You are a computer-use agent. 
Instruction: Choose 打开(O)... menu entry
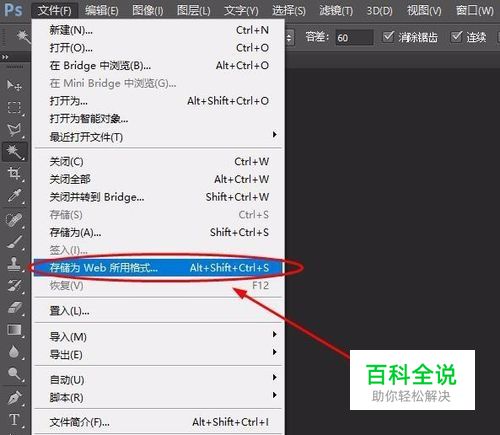pos(158,48)
